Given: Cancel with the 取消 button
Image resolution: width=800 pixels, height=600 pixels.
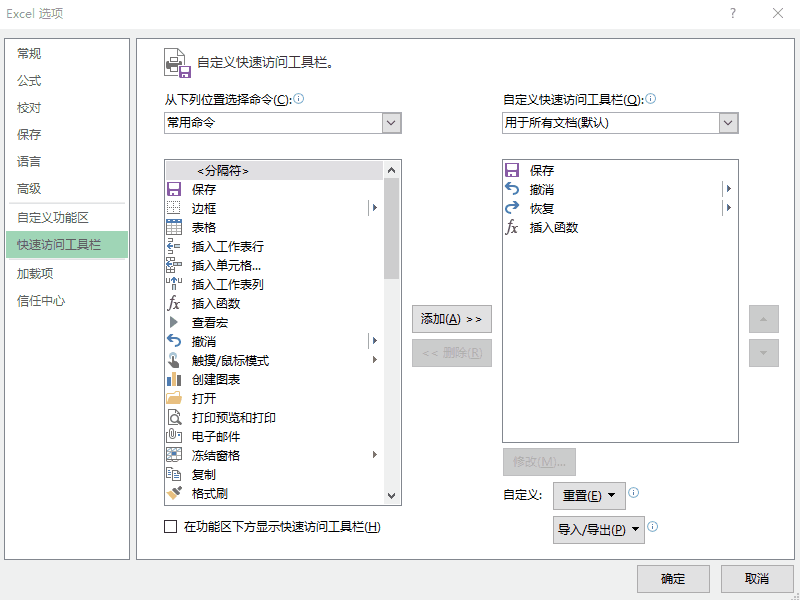Looking at the screenshot, I should tap(757, 579).
